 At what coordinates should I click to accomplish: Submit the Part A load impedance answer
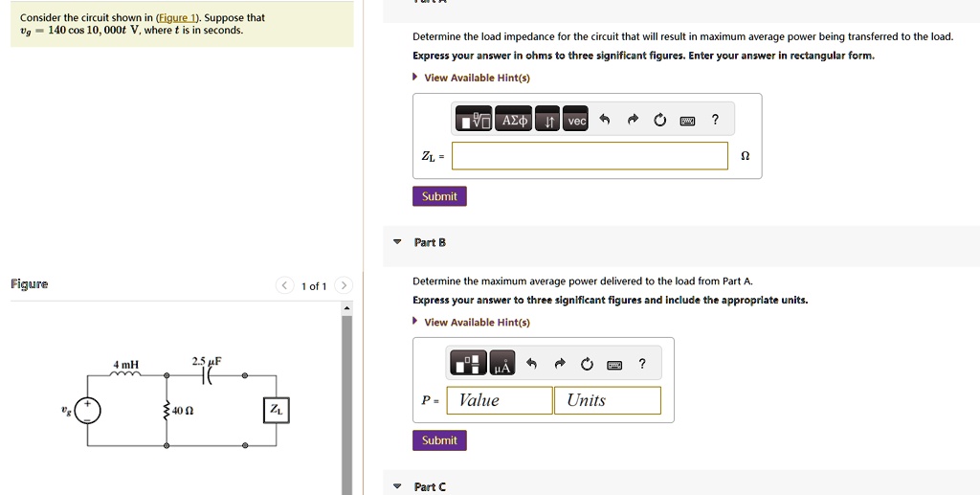point(439,196)
